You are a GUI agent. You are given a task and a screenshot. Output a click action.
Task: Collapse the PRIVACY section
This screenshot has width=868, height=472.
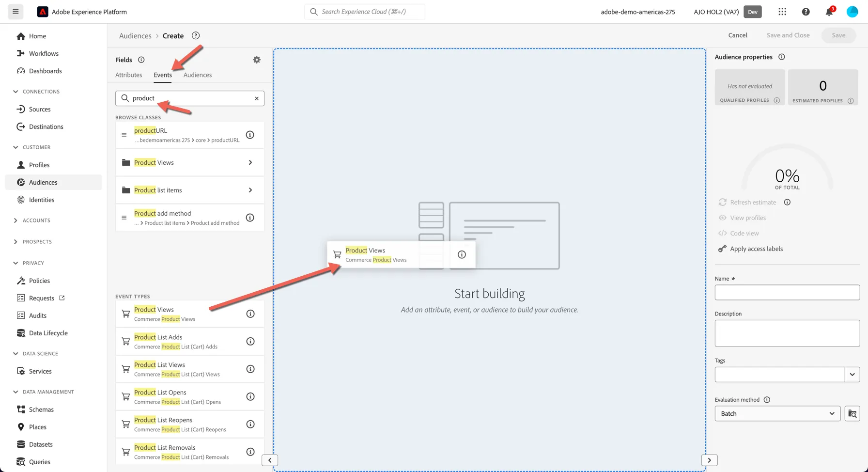[x=15, y=263]
